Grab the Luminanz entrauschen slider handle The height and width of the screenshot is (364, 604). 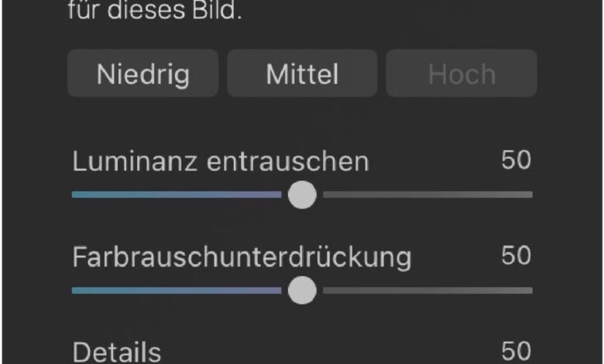pyautogui.click(x=302, y=194)
